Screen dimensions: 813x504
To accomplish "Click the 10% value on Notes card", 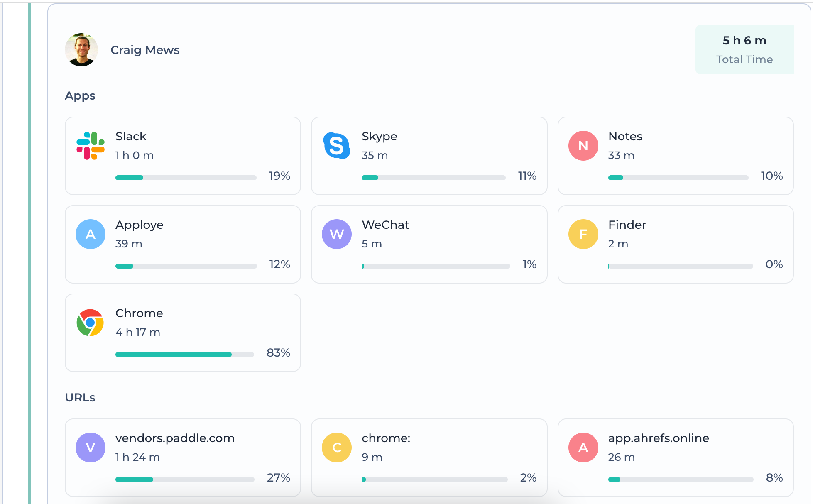I will pyautogui.click(x=772, y=176).
